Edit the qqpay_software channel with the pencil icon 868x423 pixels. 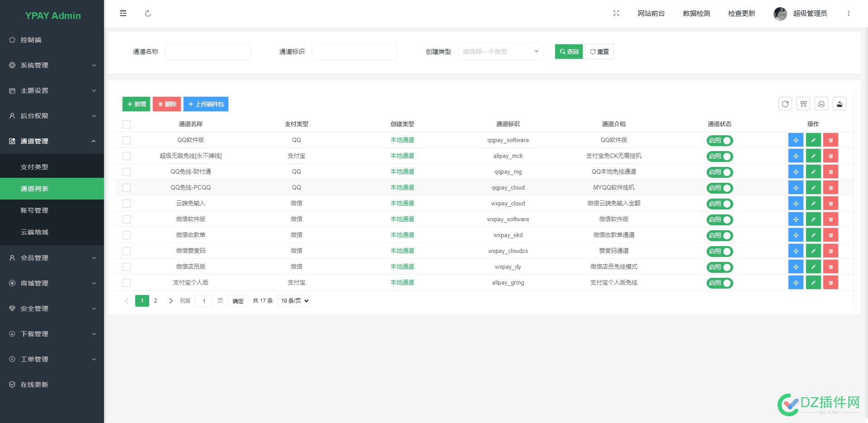coord(813,140)
